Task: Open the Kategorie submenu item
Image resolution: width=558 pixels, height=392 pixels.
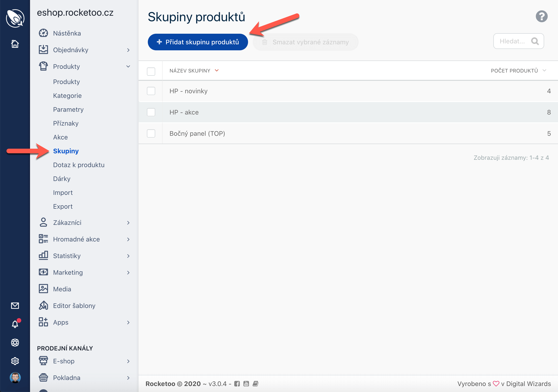Action: point(67,96)
